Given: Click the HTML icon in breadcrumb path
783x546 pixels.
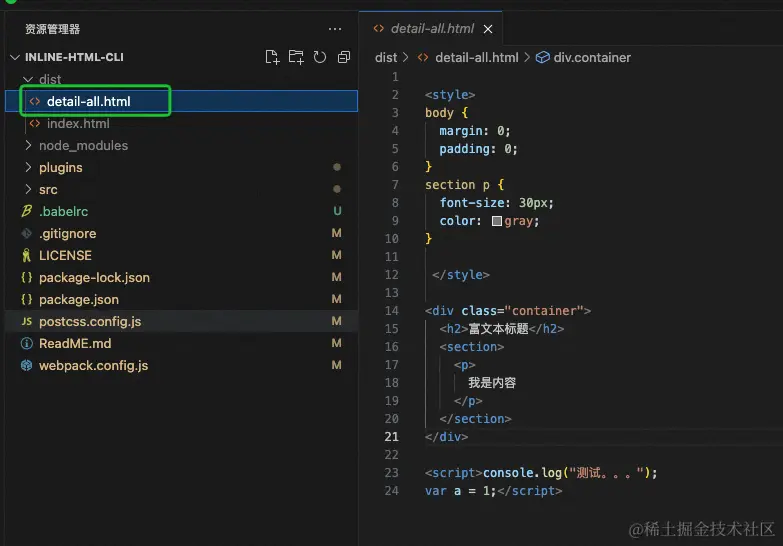Looking at the screenshot, I should tap(423, 57).
